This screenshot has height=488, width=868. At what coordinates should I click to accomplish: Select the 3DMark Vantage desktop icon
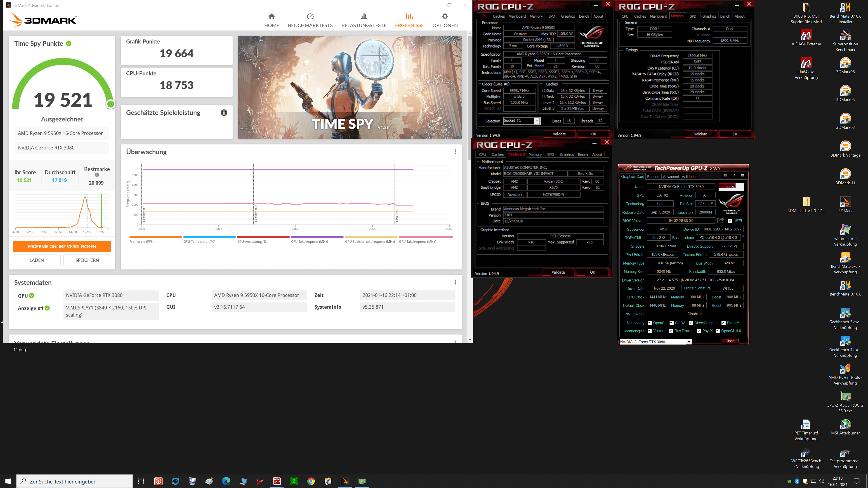(x=845, y=149)
